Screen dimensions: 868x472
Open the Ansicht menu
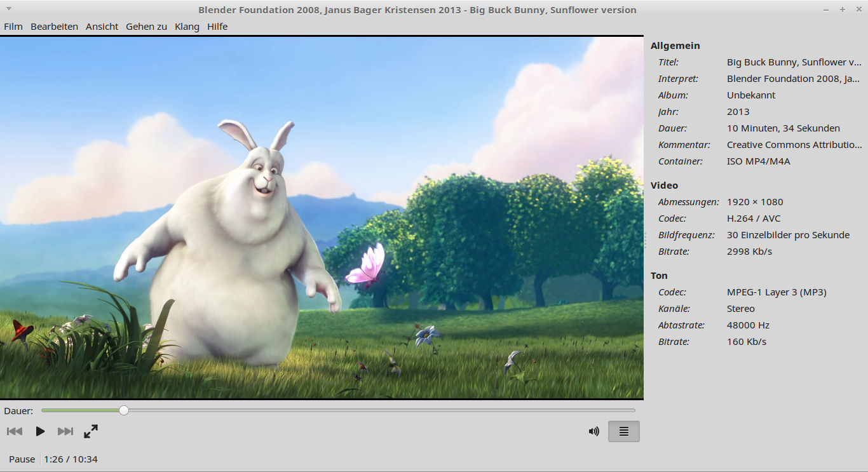tap(102, 27)
